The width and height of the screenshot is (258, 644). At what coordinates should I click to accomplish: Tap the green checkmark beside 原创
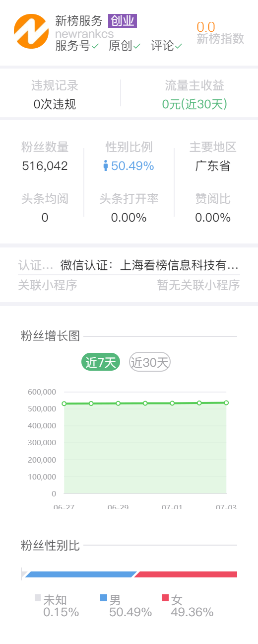pos(137,46)
